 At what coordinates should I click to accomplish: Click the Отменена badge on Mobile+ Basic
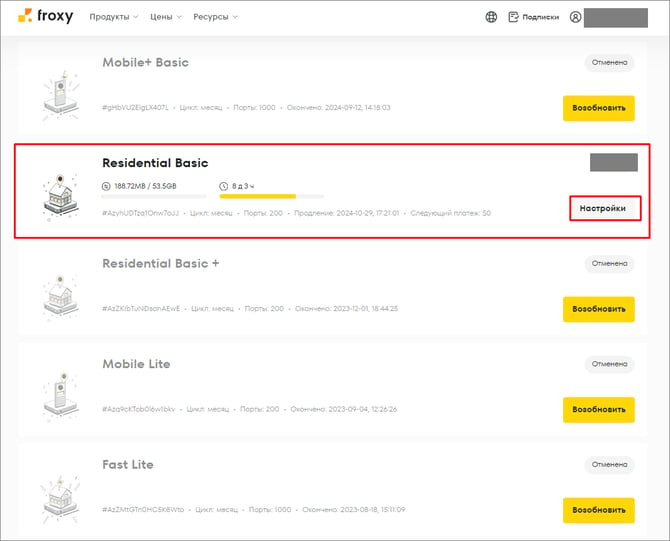point(609,62)
